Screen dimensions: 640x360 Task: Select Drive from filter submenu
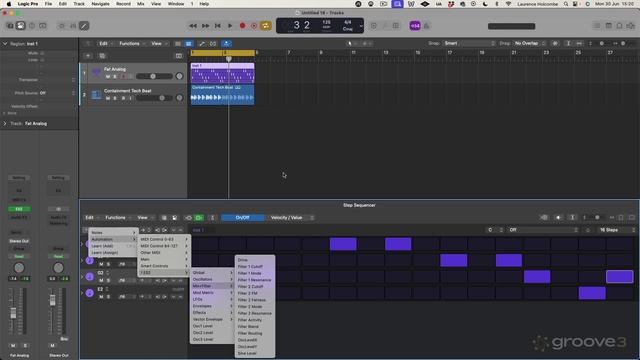(255, 260)
